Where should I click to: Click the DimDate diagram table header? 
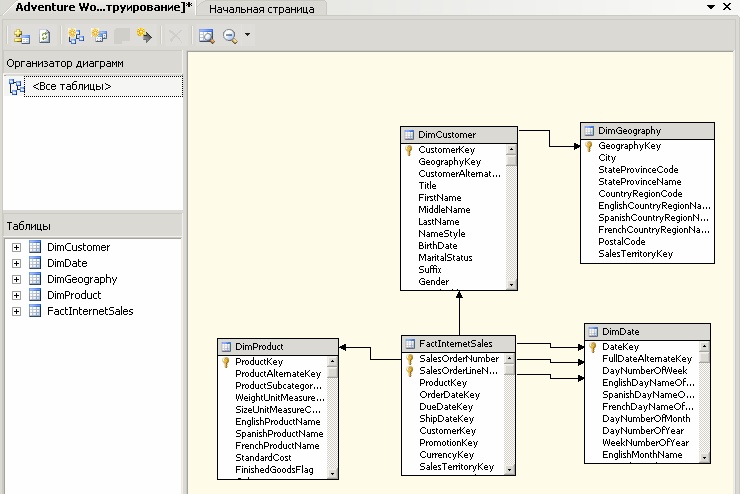[647, 332]
